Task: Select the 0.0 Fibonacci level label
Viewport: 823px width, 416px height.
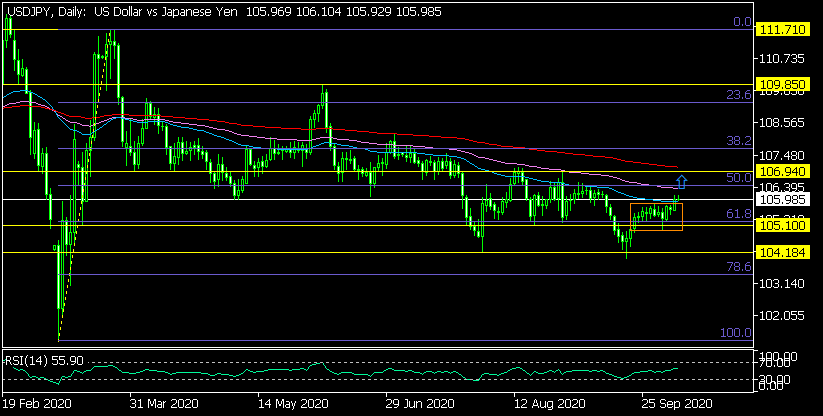Action: point(742,22)
